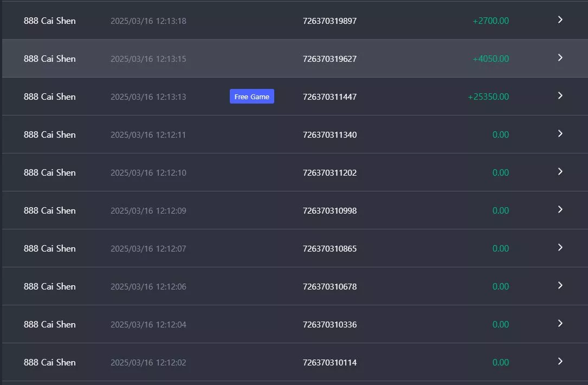
Task: Click 888 Cai Shen at 12:12:11
Action: pos(49,134)
